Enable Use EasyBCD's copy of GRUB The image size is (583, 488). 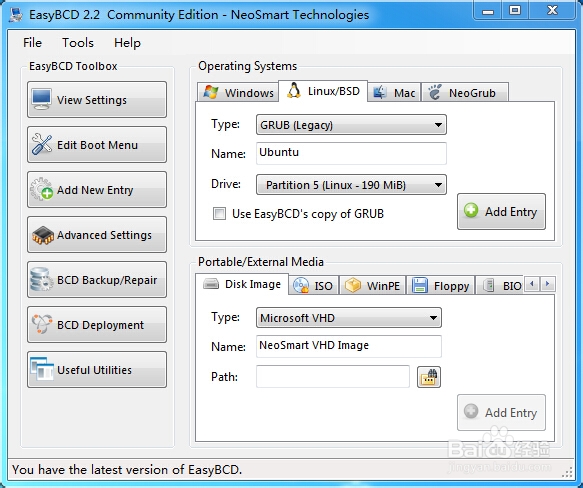click(x=219, y=214)
